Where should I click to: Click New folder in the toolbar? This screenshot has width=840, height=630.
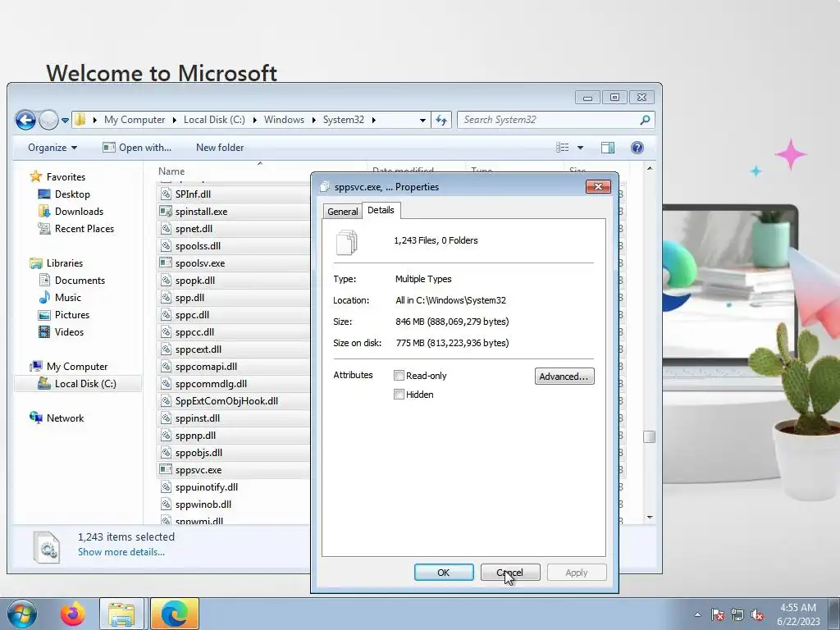[x=220, y=148]
